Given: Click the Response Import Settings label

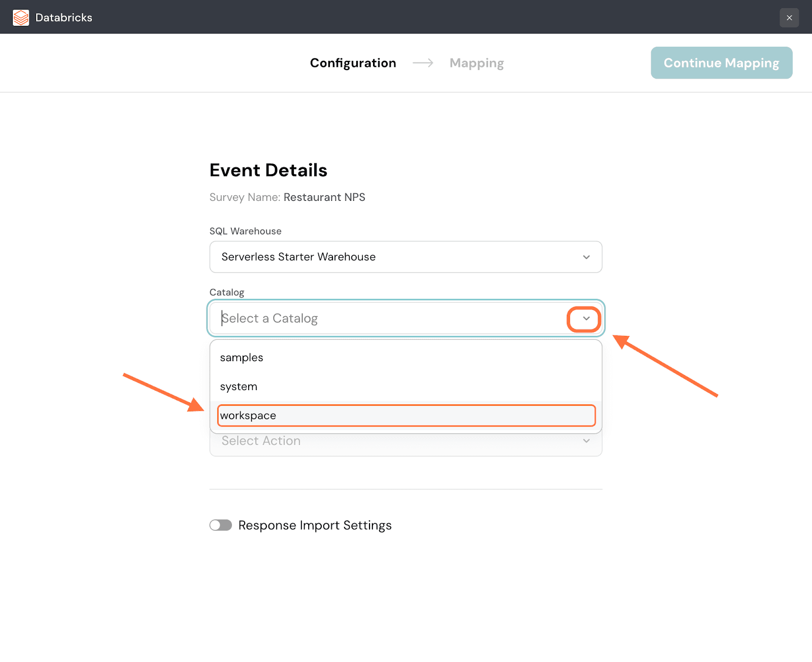Looking at the screenshot, I should (x=315, y=526).
